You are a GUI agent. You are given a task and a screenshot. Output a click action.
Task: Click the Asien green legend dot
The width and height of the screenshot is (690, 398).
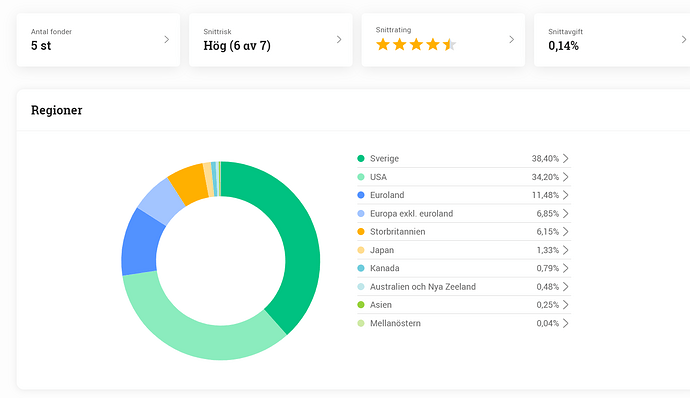pyautogui.click(x=361, y=305)
